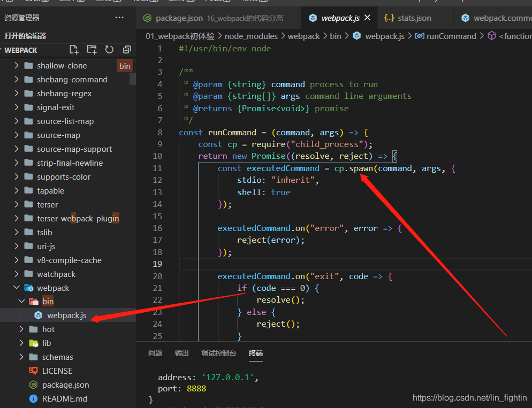Click breadcrumb node_modules segment

[x=251, y=36]
